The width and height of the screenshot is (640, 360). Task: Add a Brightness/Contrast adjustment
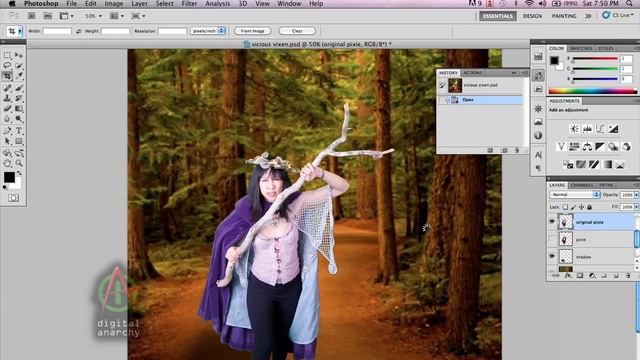point(574,129)
